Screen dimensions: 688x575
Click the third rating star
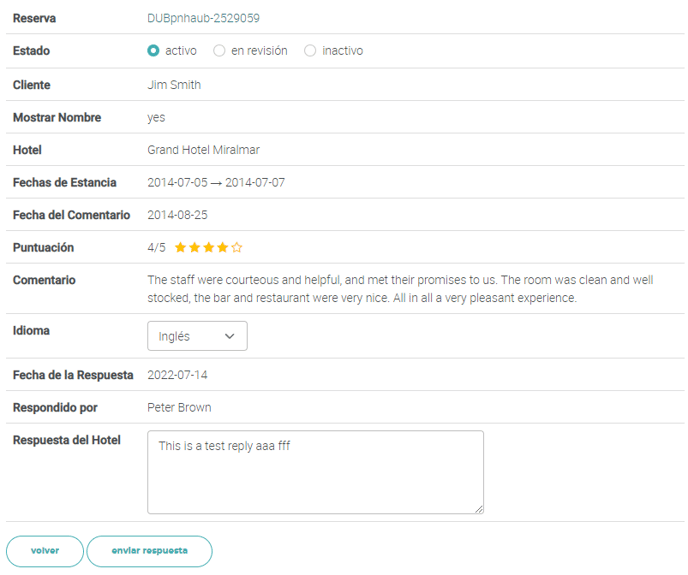(209, 248)
